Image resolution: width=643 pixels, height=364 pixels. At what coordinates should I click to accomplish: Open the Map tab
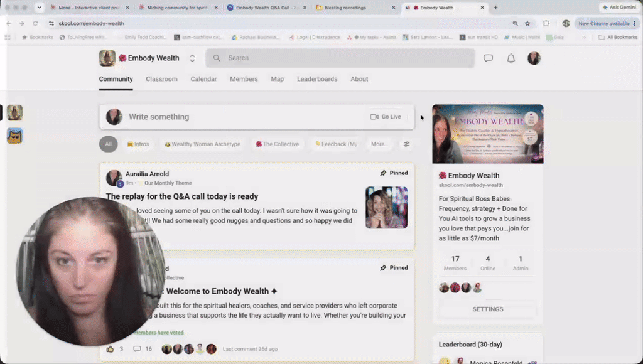coord(277,79)
